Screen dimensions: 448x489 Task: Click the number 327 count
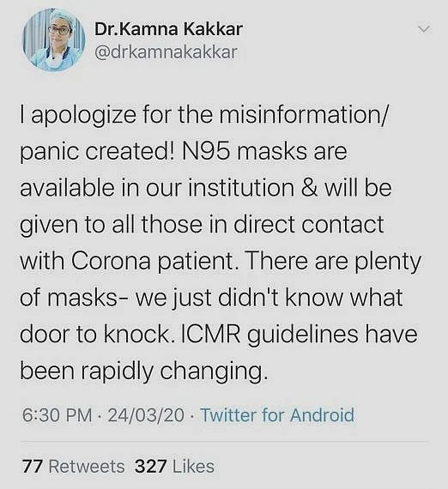[x=151, y=467]
